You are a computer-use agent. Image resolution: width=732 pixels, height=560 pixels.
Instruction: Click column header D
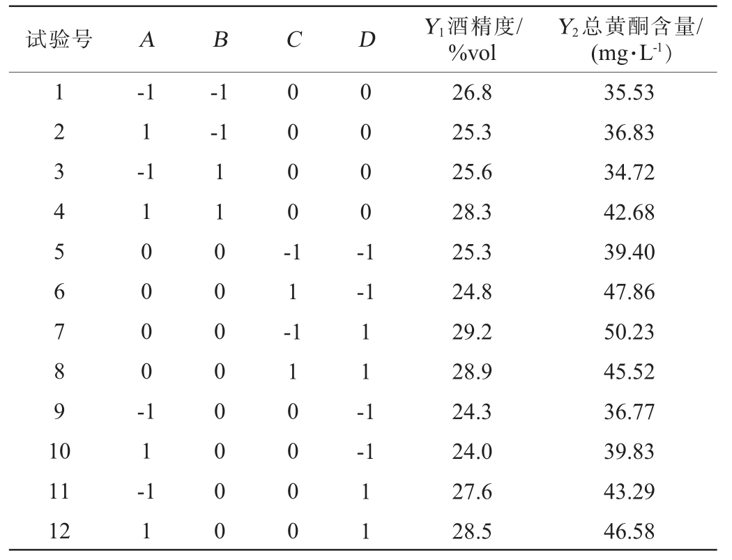tap(366, 41)
